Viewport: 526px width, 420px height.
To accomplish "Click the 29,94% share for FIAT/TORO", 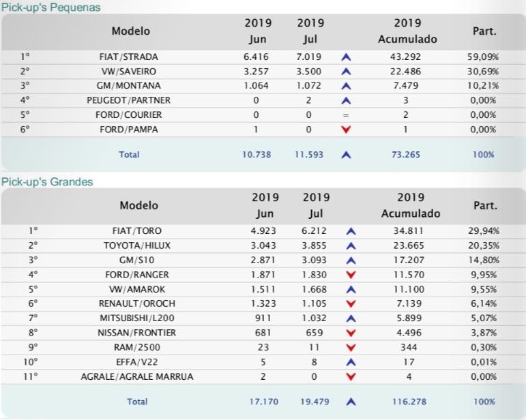I will point(484,231).
